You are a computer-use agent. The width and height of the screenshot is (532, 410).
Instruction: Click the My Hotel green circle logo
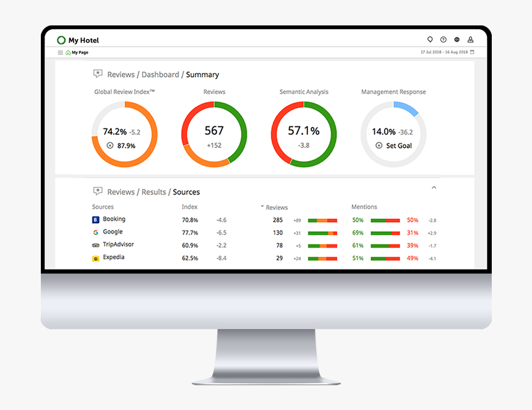[61, 40]
